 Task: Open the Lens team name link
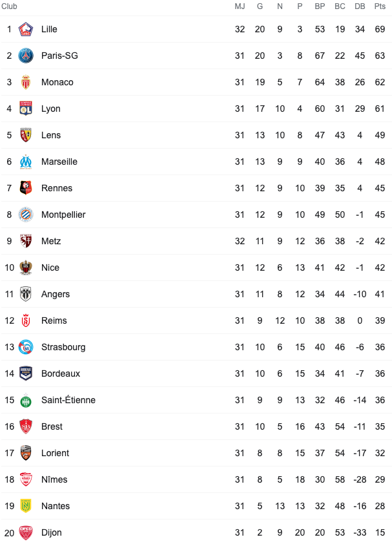tap(51, 135)
